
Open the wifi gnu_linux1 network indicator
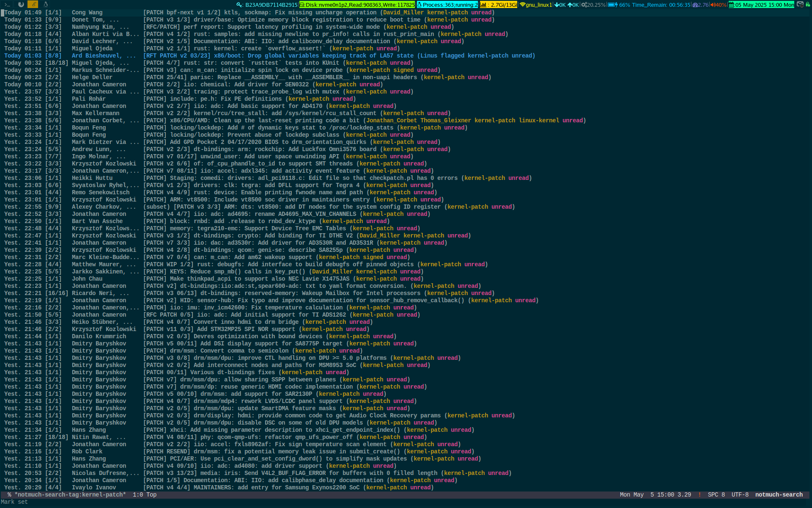click(535, 5)
